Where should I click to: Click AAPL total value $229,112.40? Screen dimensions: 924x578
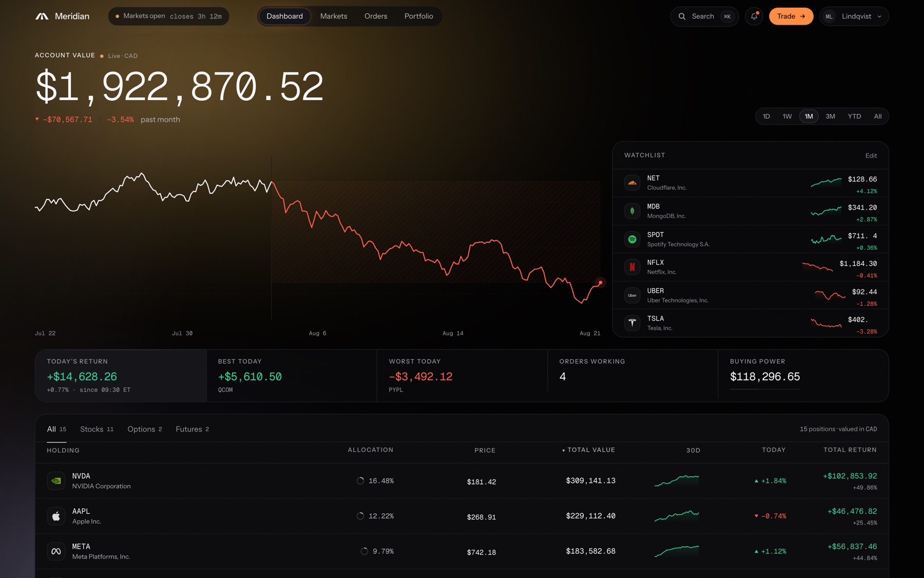(590, 516)
